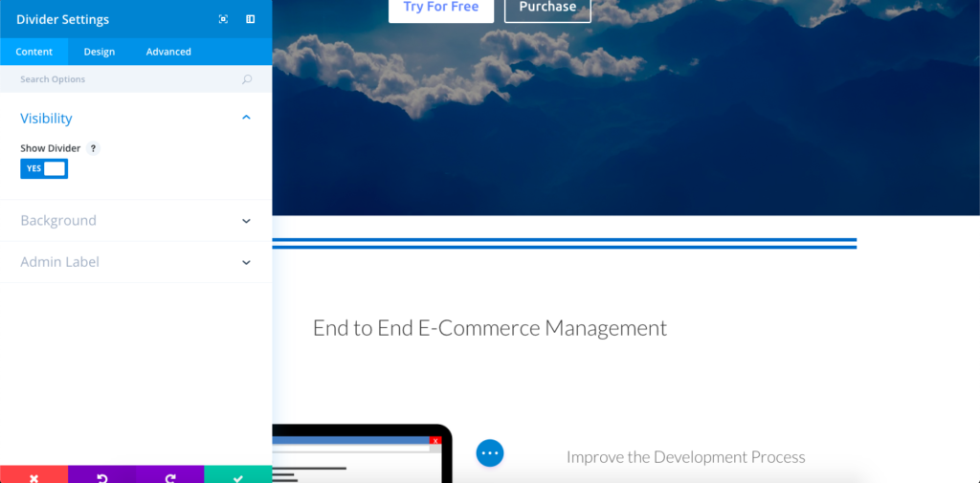The image size is (980, 483).
Task: Click the laptop mockup image
Action: click(363, 453)
